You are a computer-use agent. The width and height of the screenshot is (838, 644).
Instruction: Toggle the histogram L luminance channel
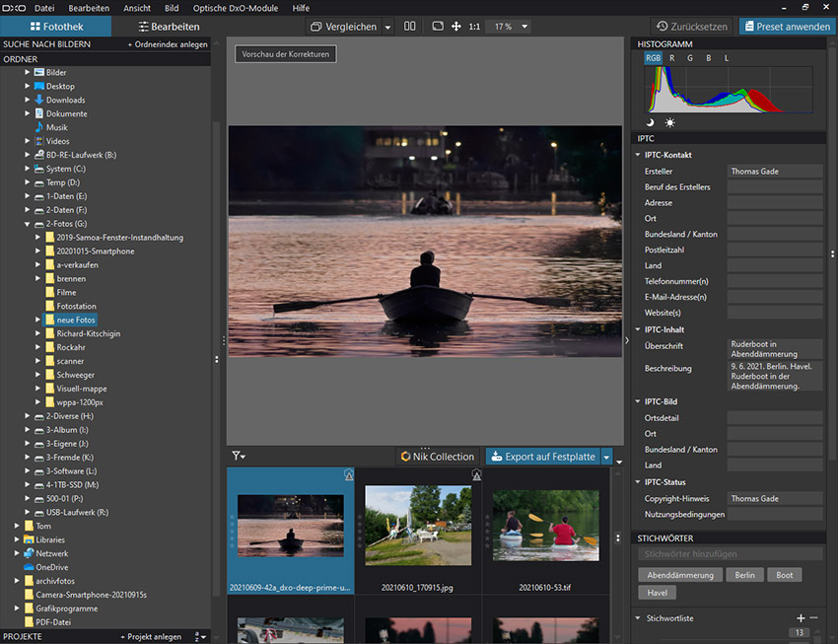pyautogui.click(x=727, y=58)
